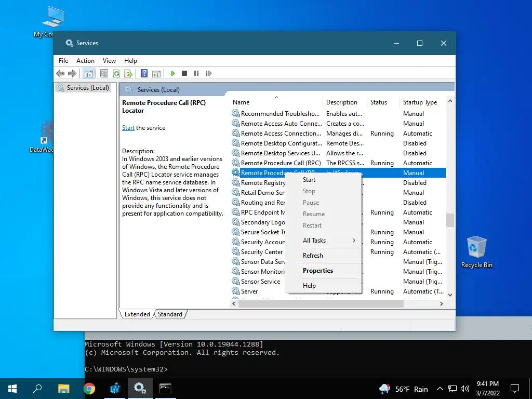Select Remote Procedure Call (RPC) running row
The width and height of the screenshot is (532, 399).
click(x=338, y=163)
